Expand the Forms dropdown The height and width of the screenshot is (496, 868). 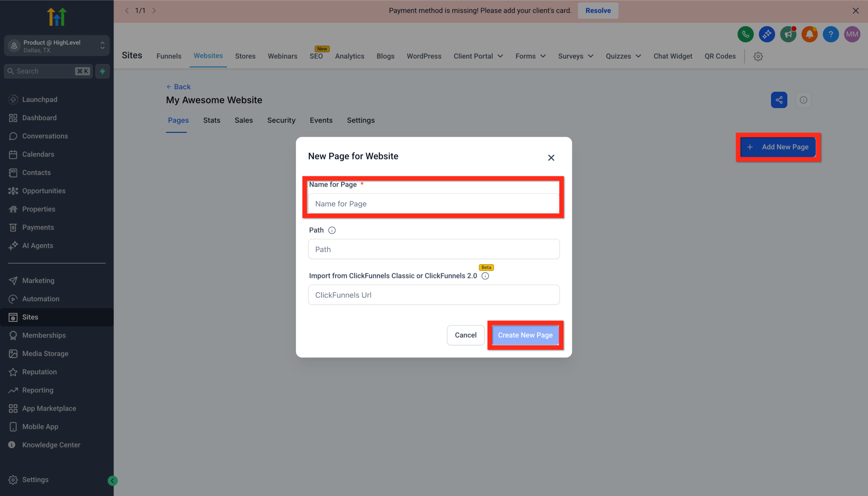(x=531, y=56)
